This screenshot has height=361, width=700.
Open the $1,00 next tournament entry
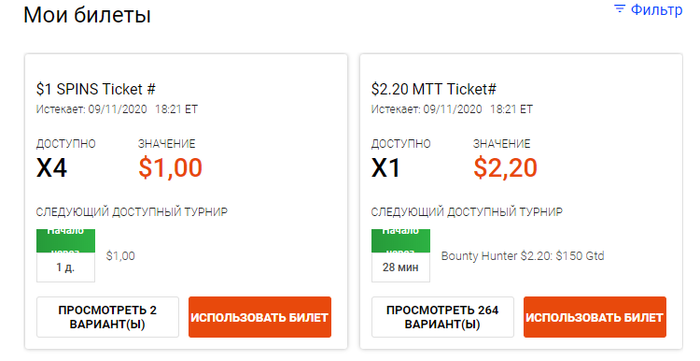pos(121,256)
